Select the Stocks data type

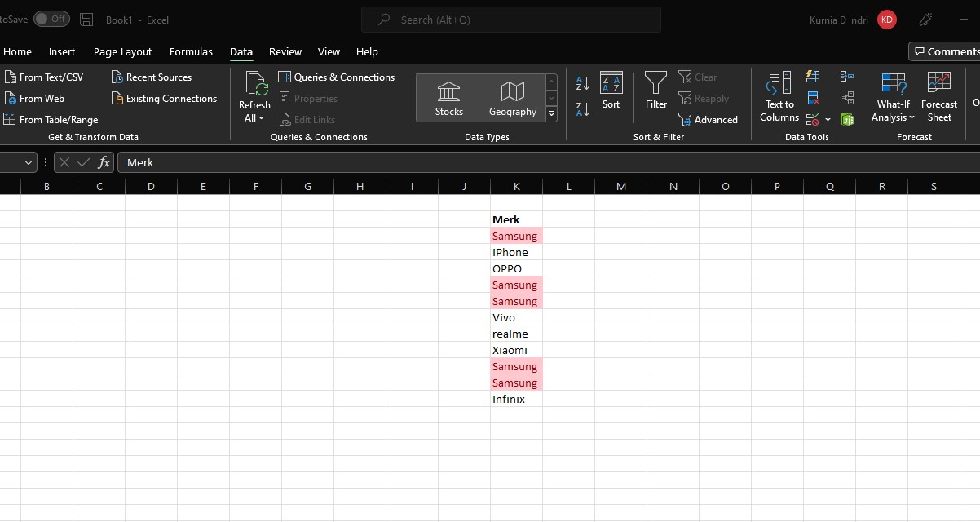(x=448, y=99)
